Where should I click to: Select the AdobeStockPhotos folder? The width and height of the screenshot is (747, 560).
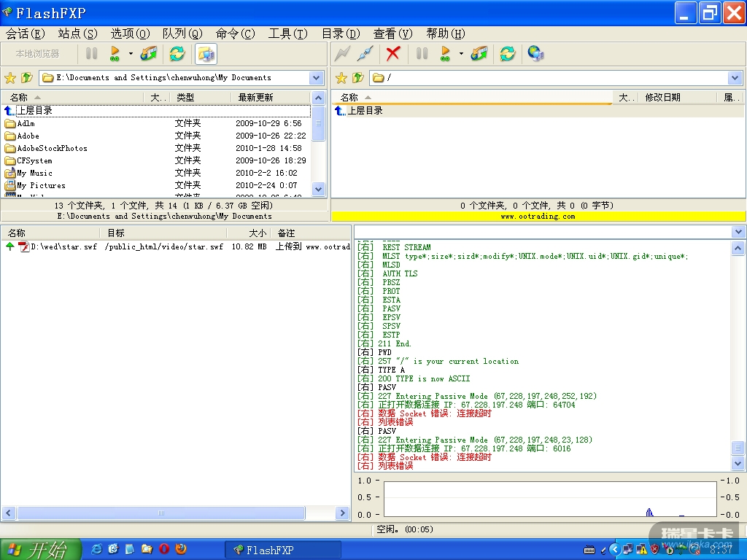point(52,148)
